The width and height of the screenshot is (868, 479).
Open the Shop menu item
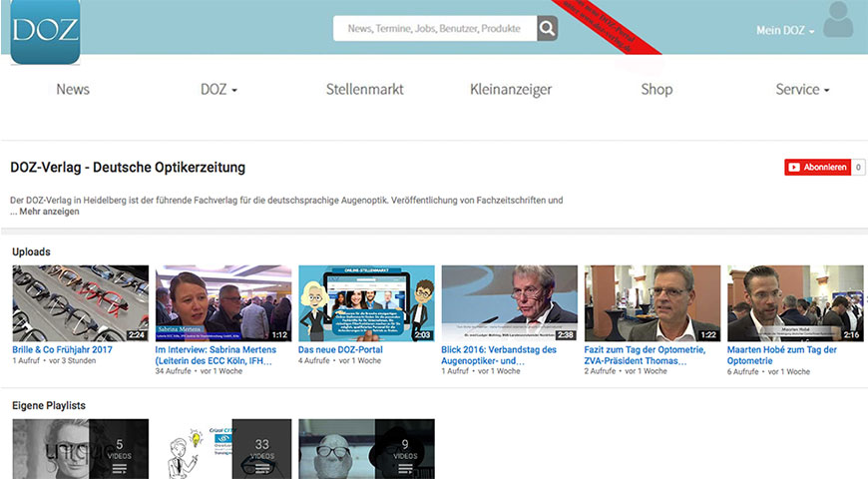tap(656, 90)
